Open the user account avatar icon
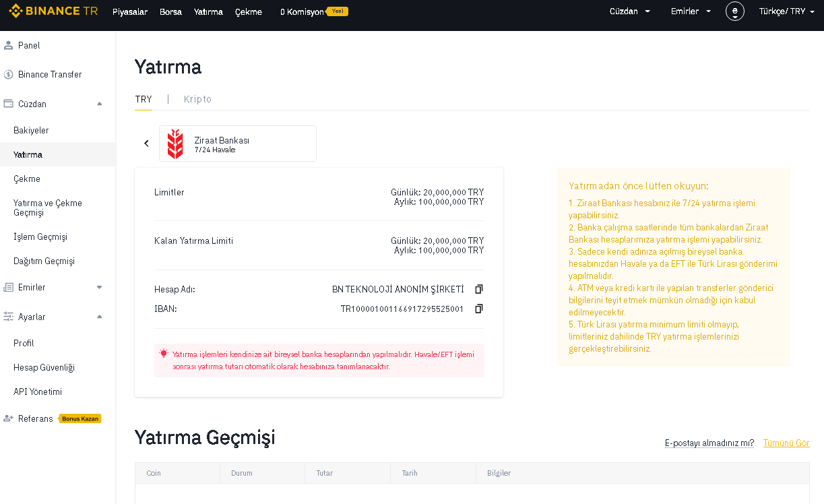The width and height of the screenshot is (824, 504). pos(735,11)
